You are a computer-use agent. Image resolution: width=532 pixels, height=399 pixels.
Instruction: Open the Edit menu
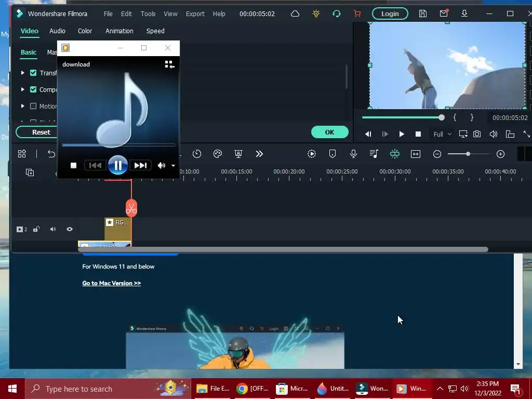coord(126,14)
